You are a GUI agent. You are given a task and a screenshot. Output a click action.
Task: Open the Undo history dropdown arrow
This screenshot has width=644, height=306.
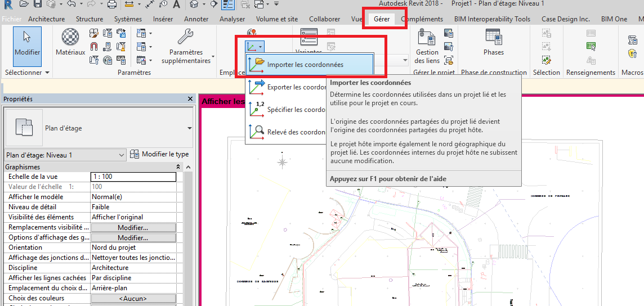[80, 4]
